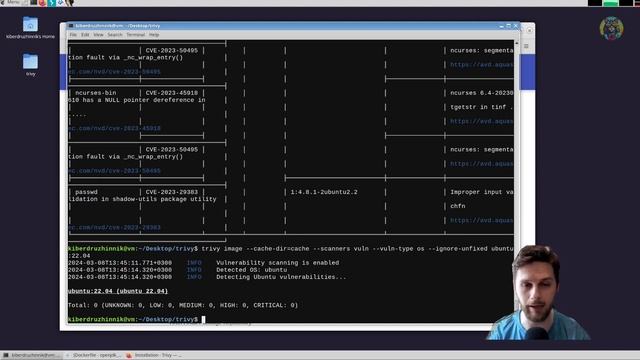
Task: Open the Help menu in terminal
Action: [154, 35]
